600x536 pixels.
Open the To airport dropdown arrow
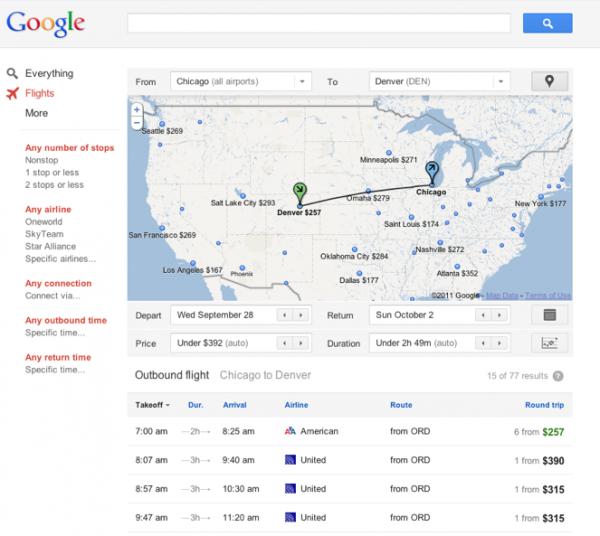pyautogui.click(x=501, y=81)
